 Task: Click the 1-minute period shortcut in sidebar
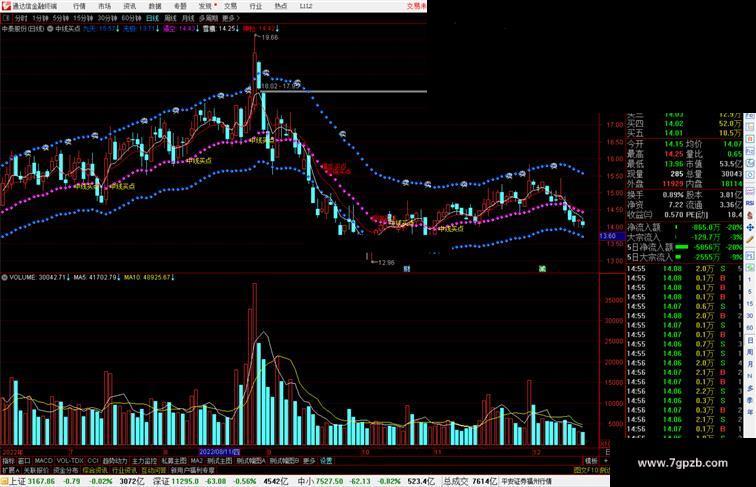[750, 280]
